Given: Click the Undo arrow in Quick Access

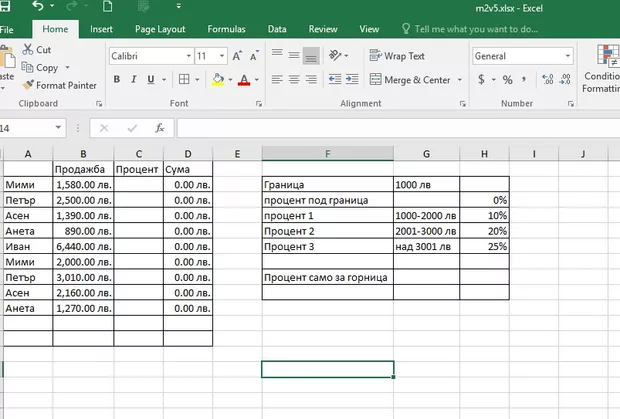Looking at the screenshot, I should 39,7.
